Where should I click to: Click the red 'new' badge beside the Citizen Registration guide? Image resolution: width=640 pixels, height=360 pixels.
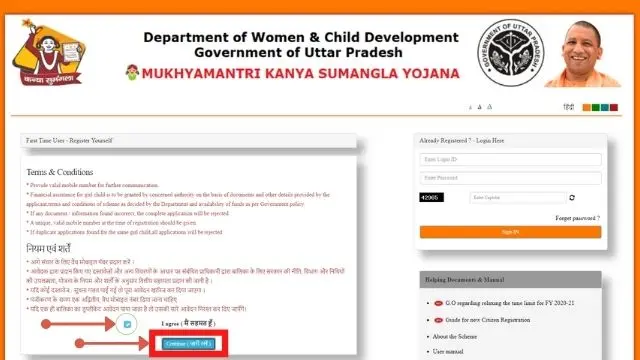point(438,320)
